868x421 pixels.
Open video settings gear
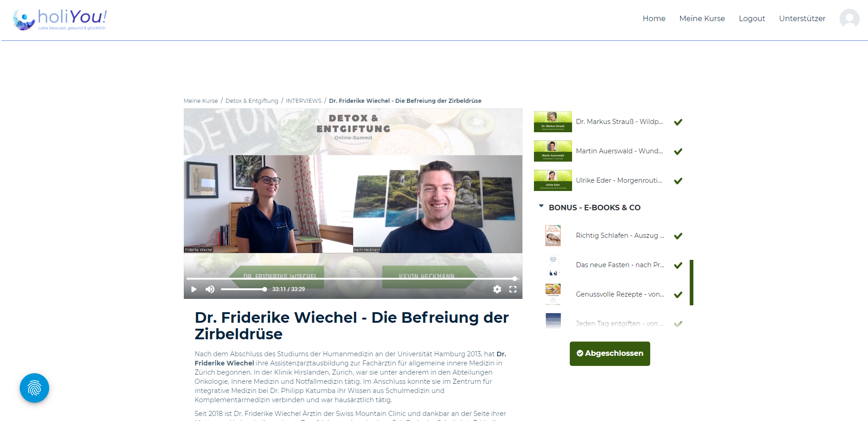pyautogui.click(x=497, y=289)
